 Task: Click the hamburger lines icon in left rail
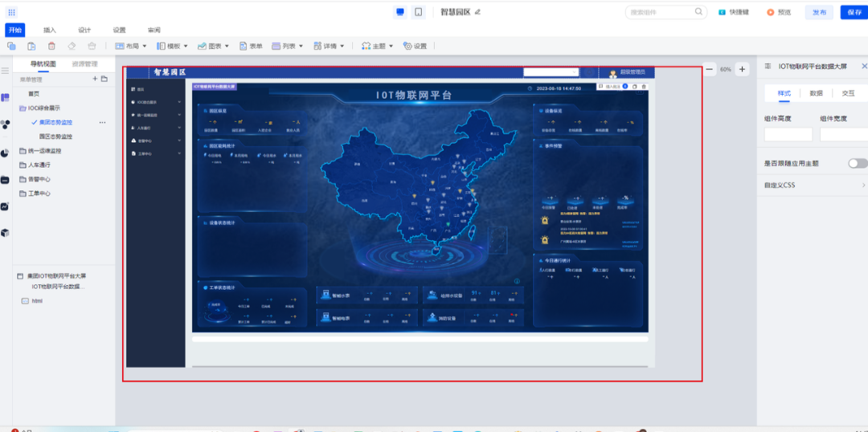[x=5, y=70]
